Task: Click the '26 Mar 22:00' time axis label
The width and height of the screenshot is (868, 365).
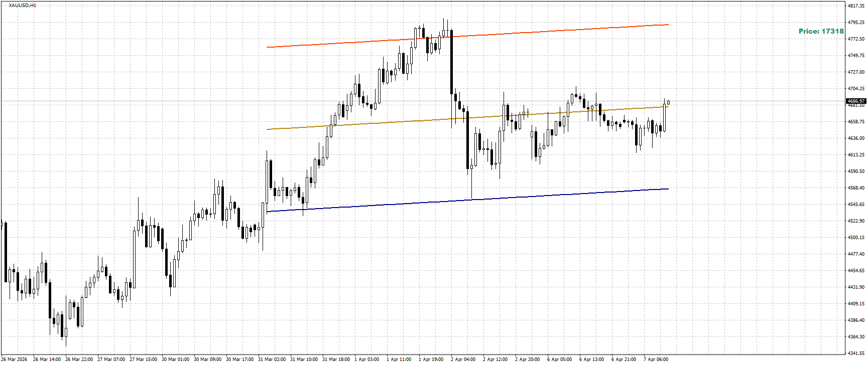Action: point(79,359)
